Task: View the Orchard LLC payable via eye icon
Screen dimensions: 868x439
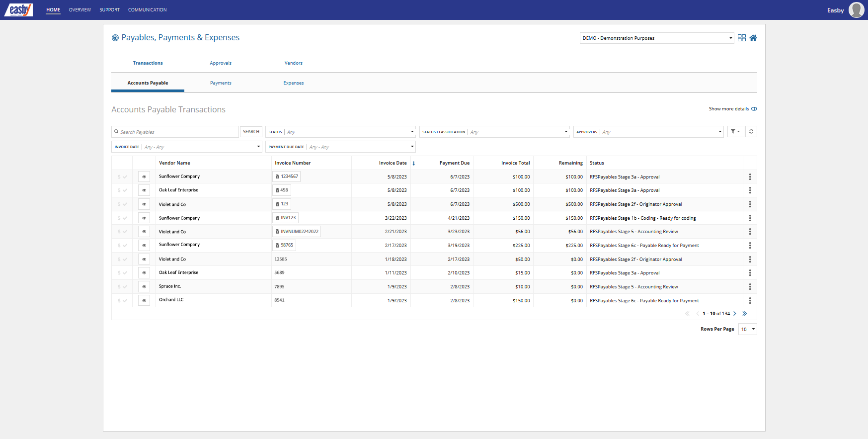Action: tap(144, 300)
